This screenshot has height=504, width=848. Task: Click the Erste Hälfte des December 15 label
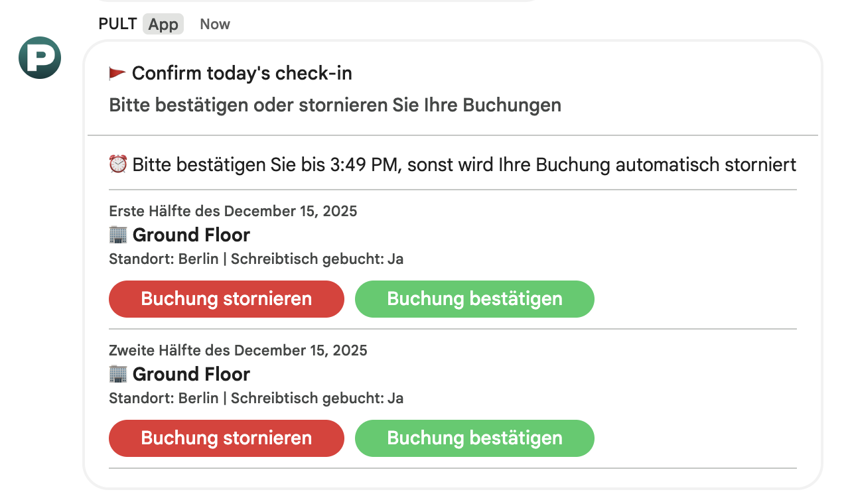[233, 212]
